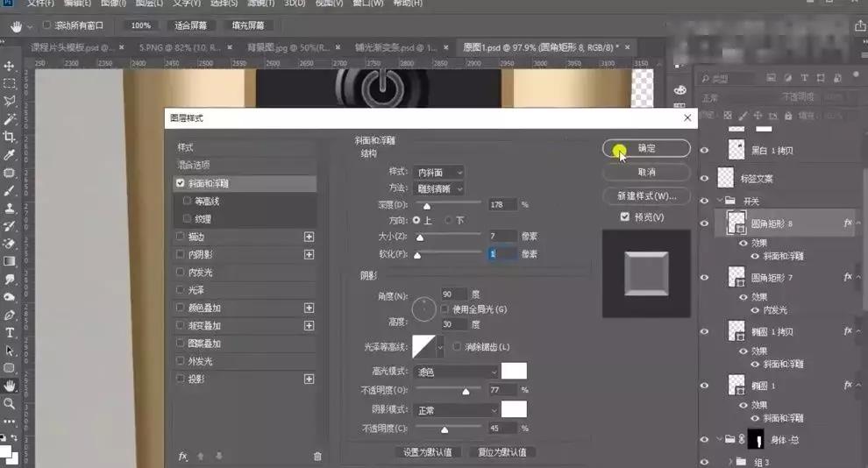Image resolution: width=868 pixels, height=468 pixels.
Task: Select the Shape tool
Action: (x=10, y=368)
